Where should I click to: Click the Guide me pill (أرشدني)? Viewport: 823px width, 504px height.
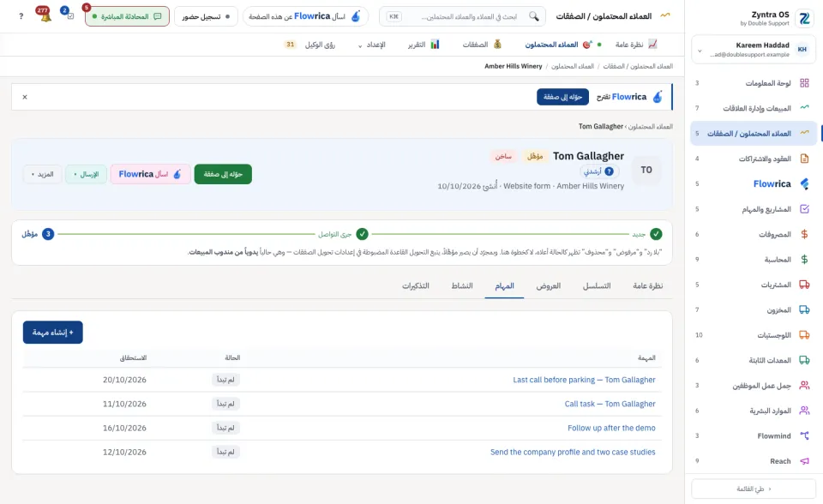point(598,171)
